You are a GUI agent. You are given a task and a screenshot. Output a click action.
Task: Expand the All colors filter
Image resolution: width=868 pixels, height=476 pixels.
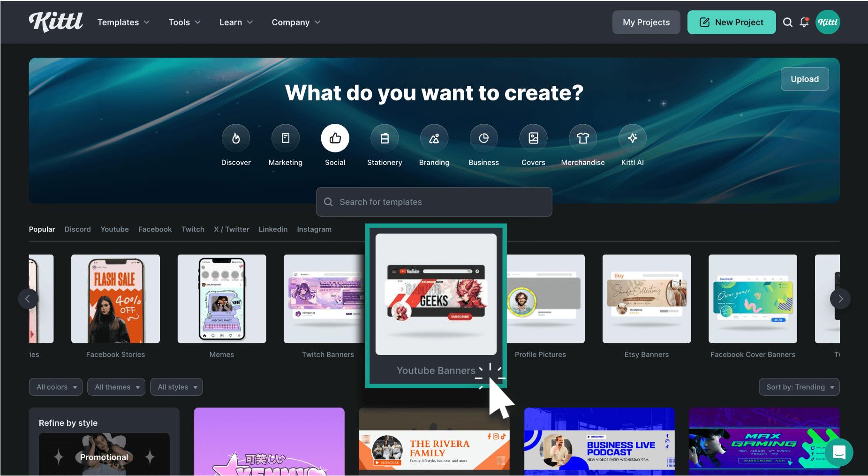click(55, 387)
